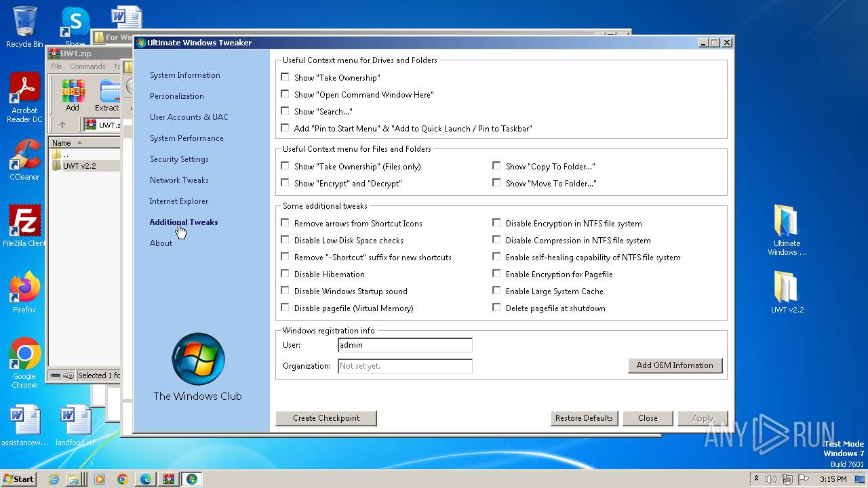This screenshot has width=868, height=488.
Task: Select the landfood.rtf document on the desktop
Action: pyautogui.click(x=75, y=426)
